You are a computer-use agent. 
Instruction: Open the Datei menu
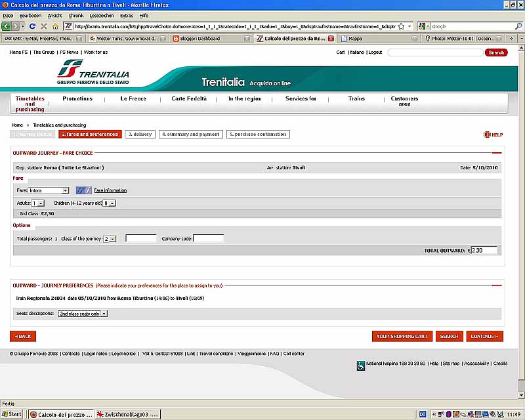(x=8, y=15)
